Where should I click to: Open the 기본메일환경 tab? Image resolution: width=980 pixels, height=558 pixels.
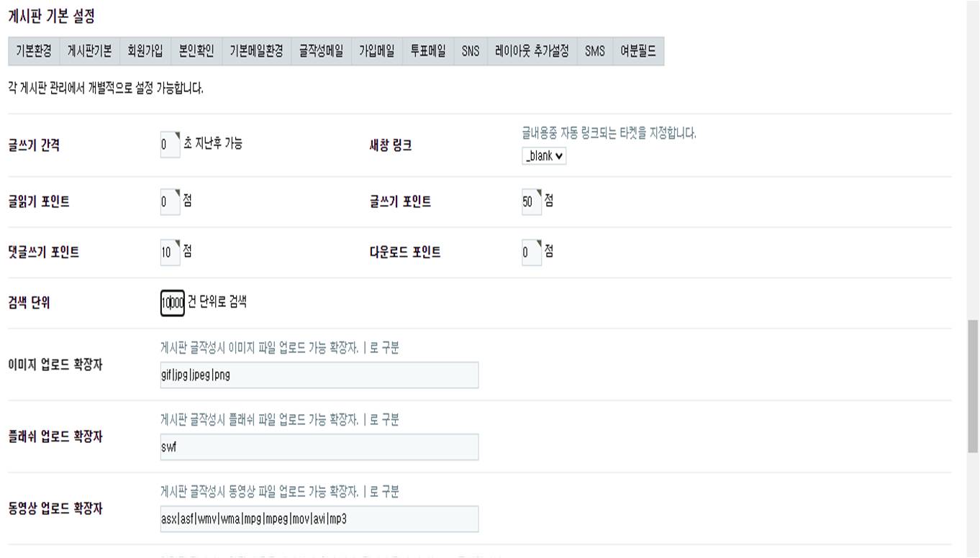tap(256, 51)
